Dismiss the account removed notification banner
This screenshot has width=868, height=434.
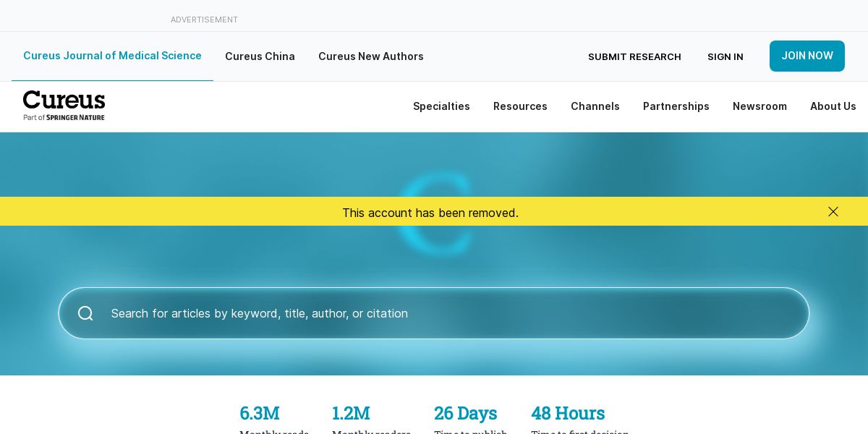(x=833, y=211)
